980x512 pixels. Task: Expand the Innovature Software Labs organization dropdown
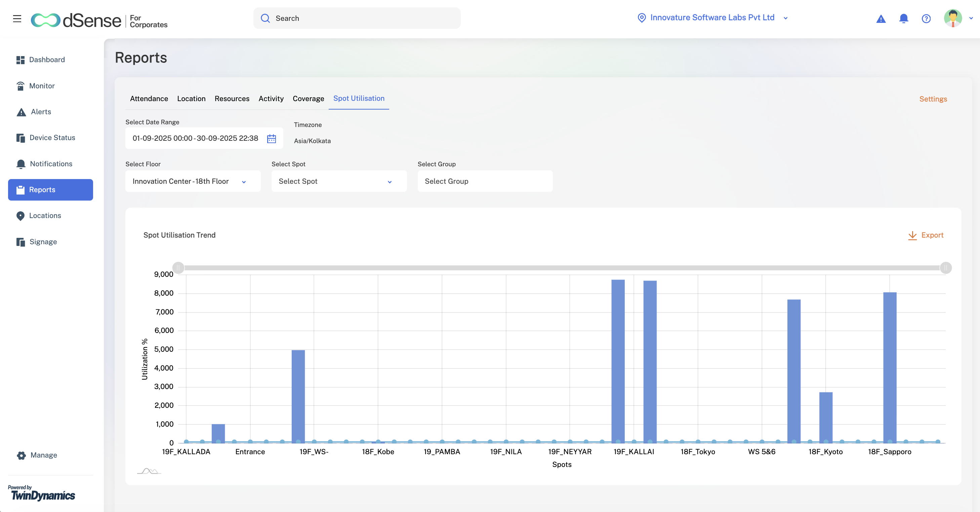point(786,18)
